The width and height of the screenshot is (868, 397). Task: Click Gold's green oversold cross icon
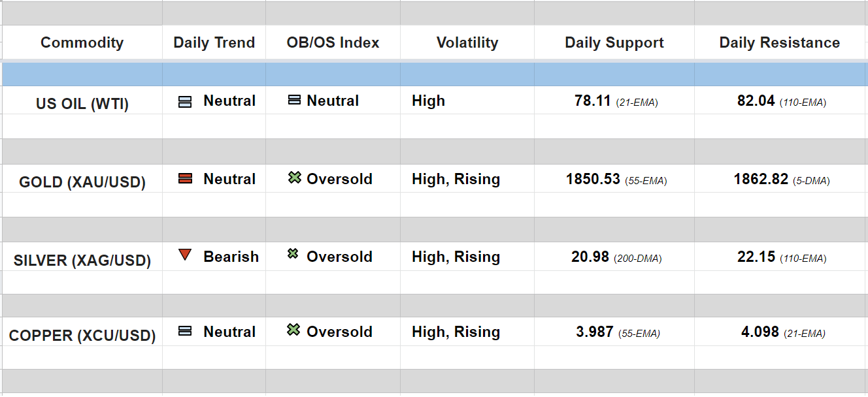[x=294, y=178]
